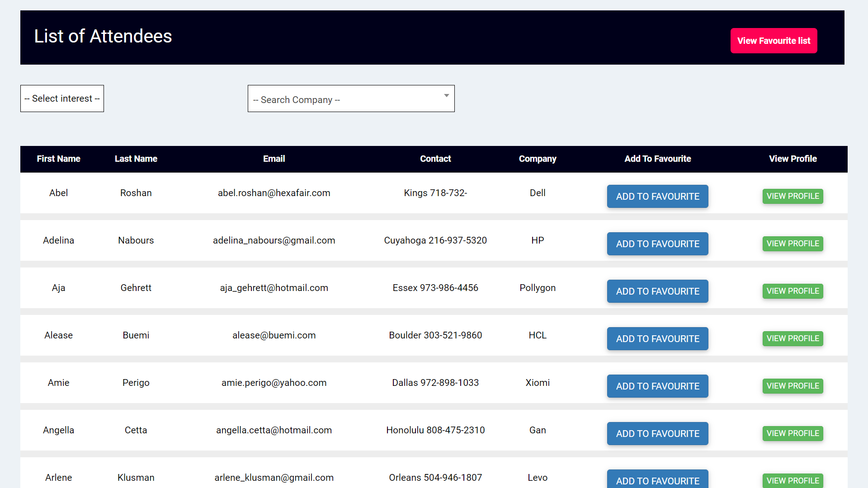The height and width of the screenshot is (488, 868).
Task: Click the 'Email' column header
Action: point(274,159)
